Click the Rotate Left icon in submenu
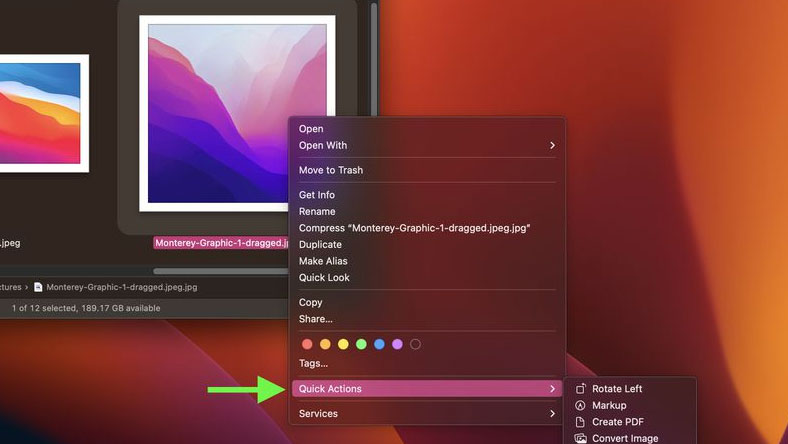Viewport: 788px width, 444px height. 580,389
